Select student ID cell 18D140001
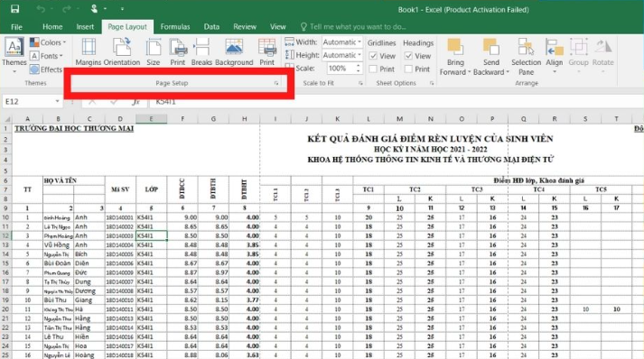 [120, 217]
